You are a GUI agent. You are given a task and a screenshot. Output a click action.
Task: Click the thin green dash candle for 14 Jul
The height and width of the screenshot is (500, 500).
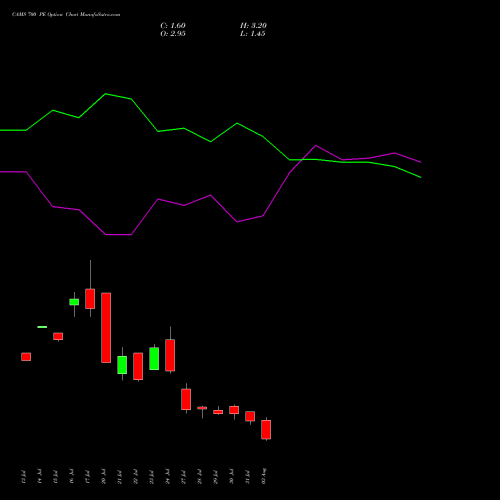42,327
